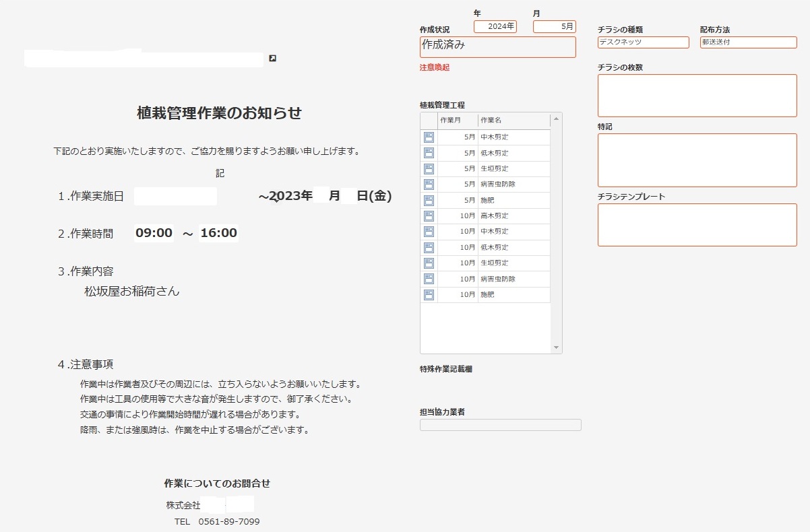Click the 09:00 start time field
810x532 pixels.
click(154, 233)
